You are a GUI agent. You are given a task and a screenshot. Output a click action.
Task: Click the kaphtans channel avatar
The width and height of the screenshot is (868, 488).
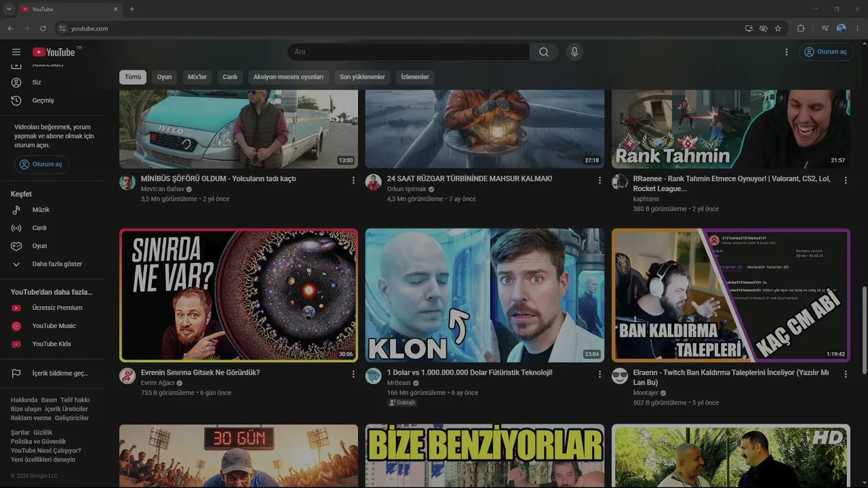620,182
